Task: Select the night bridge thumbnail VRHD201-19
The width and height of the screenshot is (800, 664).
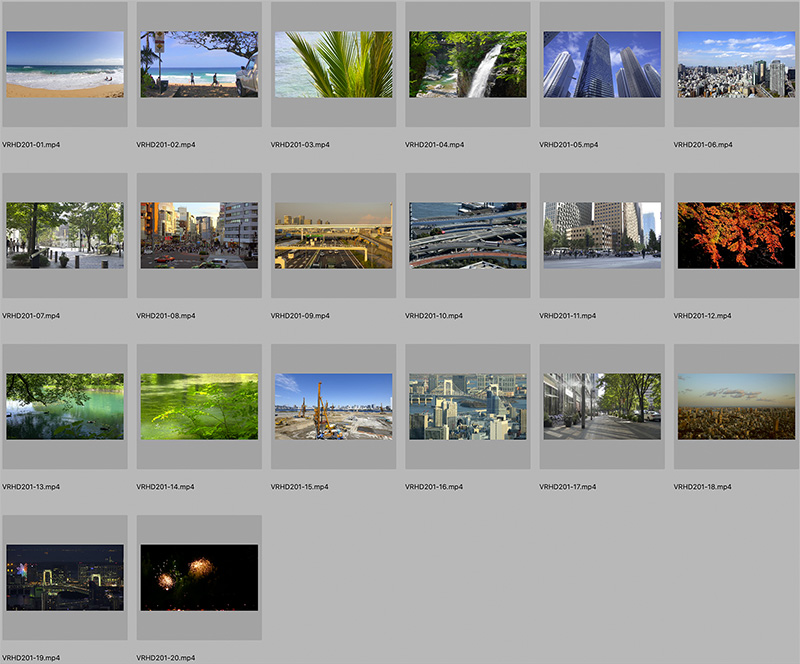Action: click(65, 577)
